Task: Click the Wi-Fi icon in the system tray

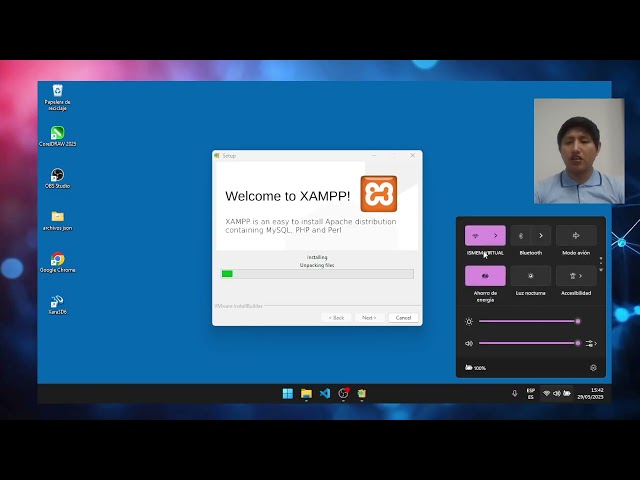Action: click(x=547, y=393)
